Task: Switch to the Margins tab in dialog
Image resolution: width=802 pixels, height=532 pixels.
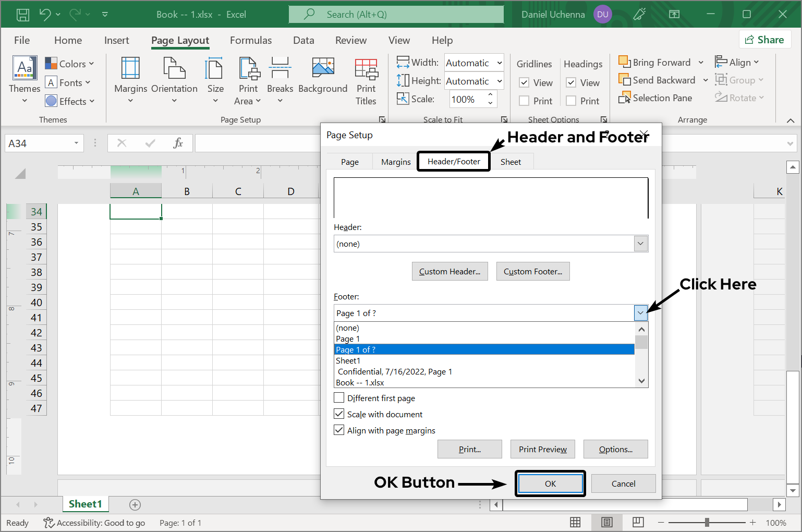Action: coord(396,162)
